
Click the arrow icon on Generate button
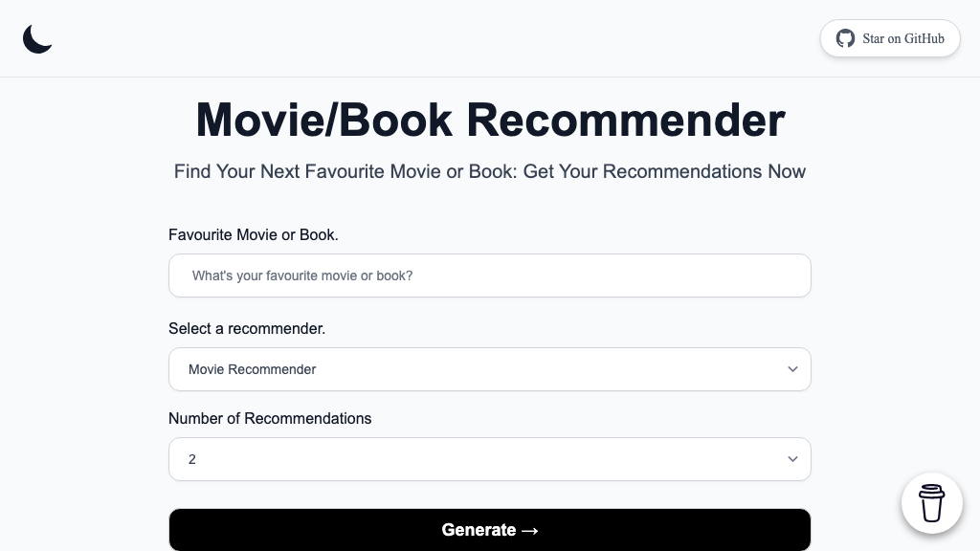tap(529, 530)
